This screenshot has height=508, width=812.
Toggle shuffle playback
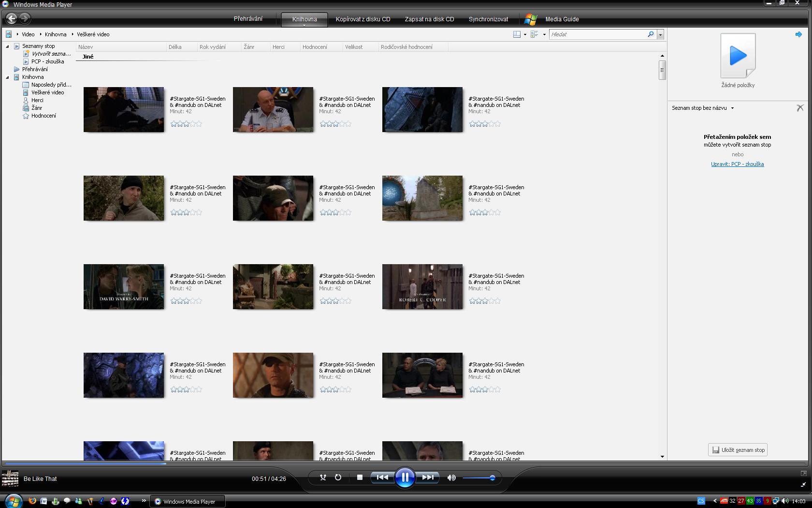click(x=323, y=478)
